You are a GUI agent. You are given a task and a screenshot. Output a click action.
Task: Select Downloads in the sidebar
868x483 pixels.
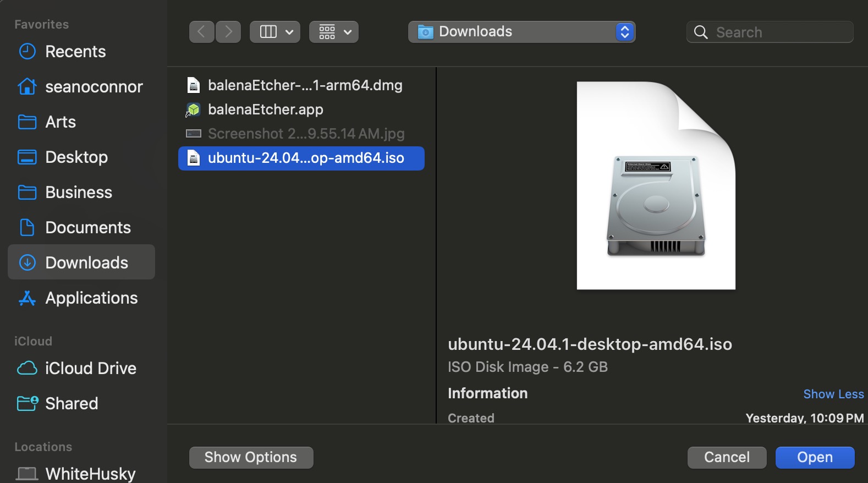[81, 262]
